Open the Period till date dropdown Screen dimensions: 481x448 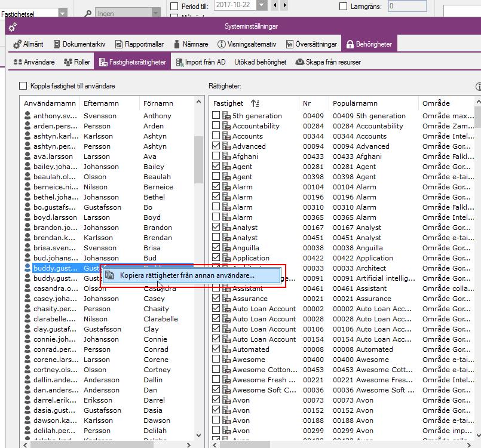262,5
